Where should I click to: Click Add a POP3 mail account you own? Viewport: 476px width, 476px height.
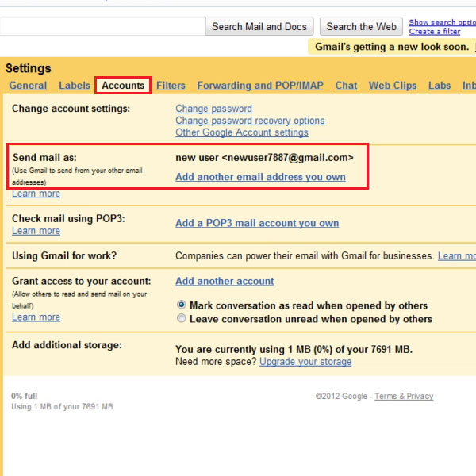[257, 223]
